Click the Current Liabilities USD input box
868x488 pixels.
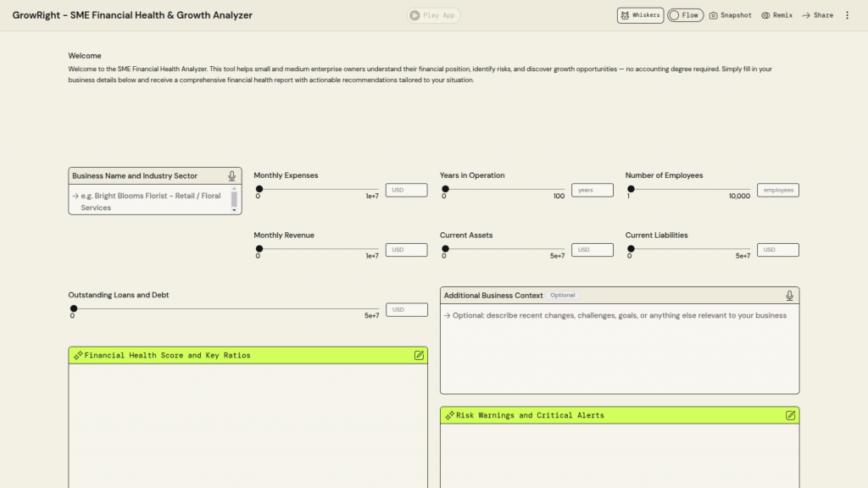click(777, 250)
